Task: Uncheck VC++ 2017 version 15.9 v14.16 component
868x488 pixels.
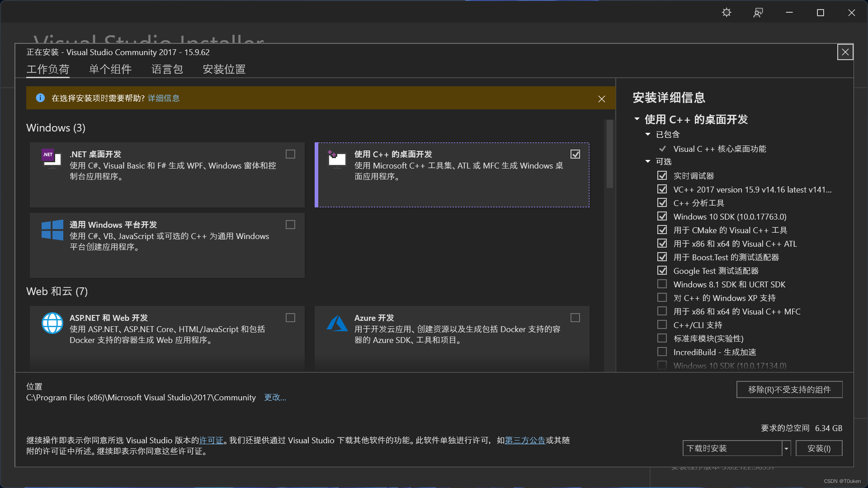Action: tap(662, 189)
